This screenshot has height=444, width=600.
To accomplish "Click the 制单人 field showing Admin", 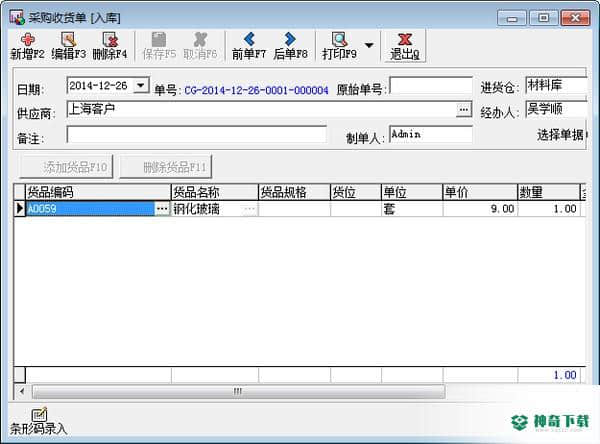I will 431,134.
